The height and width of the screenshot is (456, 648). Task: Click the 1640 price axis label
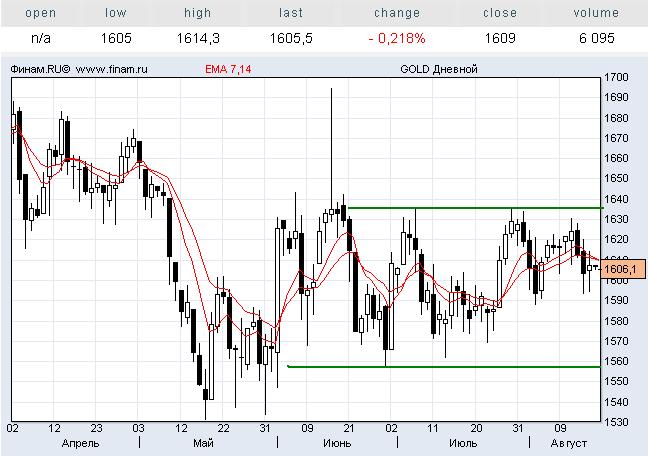(616, 199)
